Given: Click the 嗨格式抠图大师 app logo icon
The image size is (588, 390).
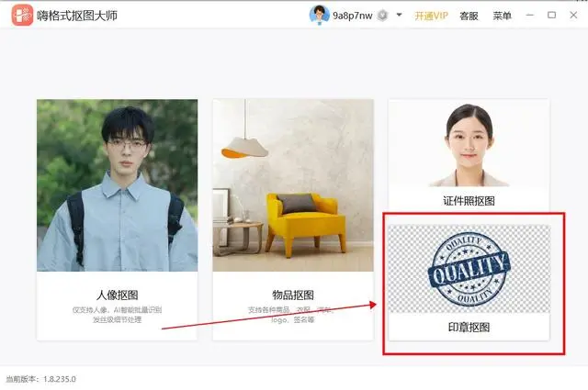Looking at the screenshot, I should click(x=22, y=15).
